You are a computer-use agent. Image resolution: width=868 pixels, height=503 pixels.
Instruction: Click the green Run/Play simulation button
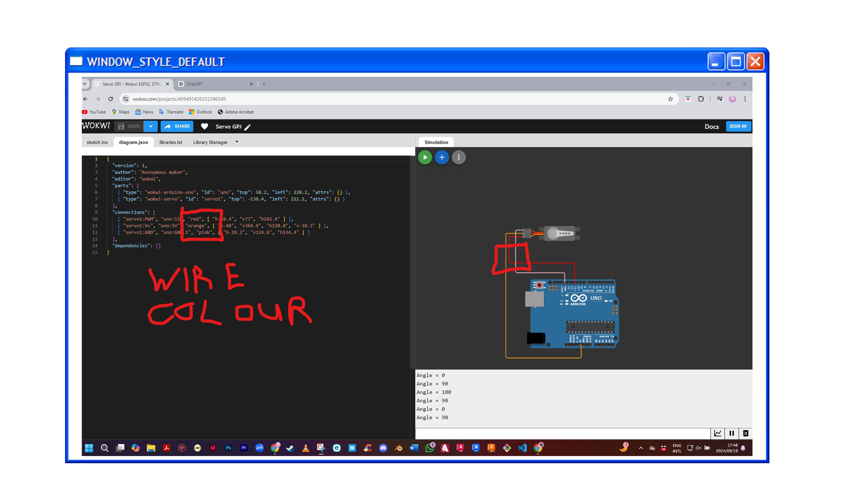pos(425,157)
